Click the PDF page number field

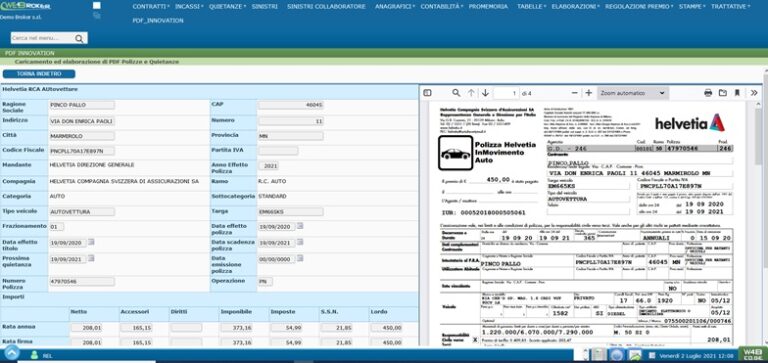506,93
